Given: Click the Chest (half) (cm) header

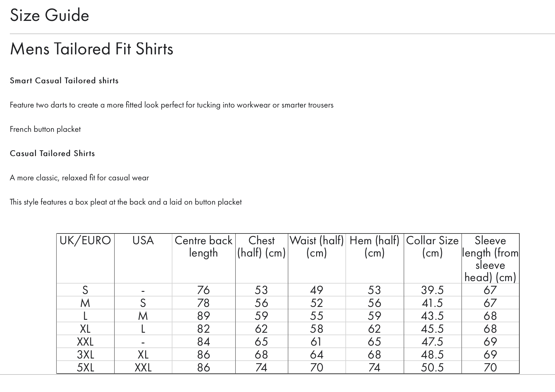Looking at the screenshot, I should (x=262, y=247).
